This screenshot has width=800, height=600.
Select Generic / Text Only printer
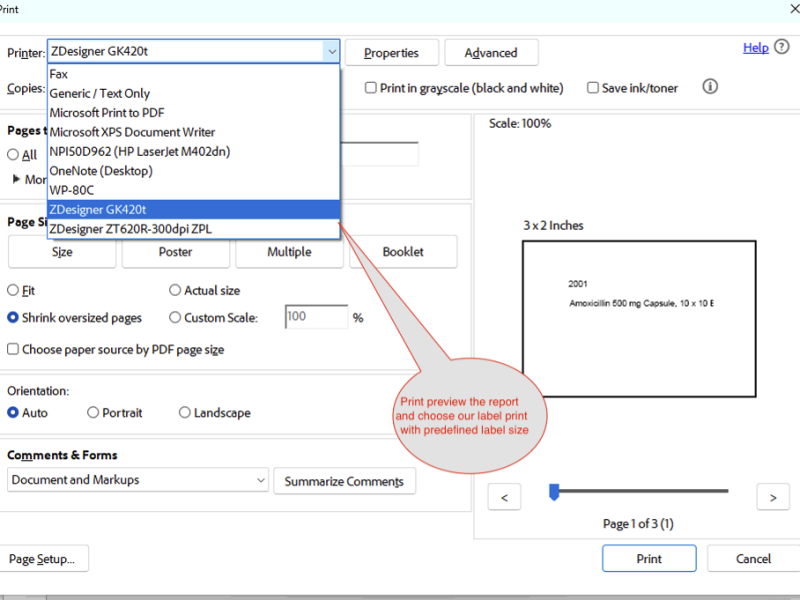click(193, 93)
